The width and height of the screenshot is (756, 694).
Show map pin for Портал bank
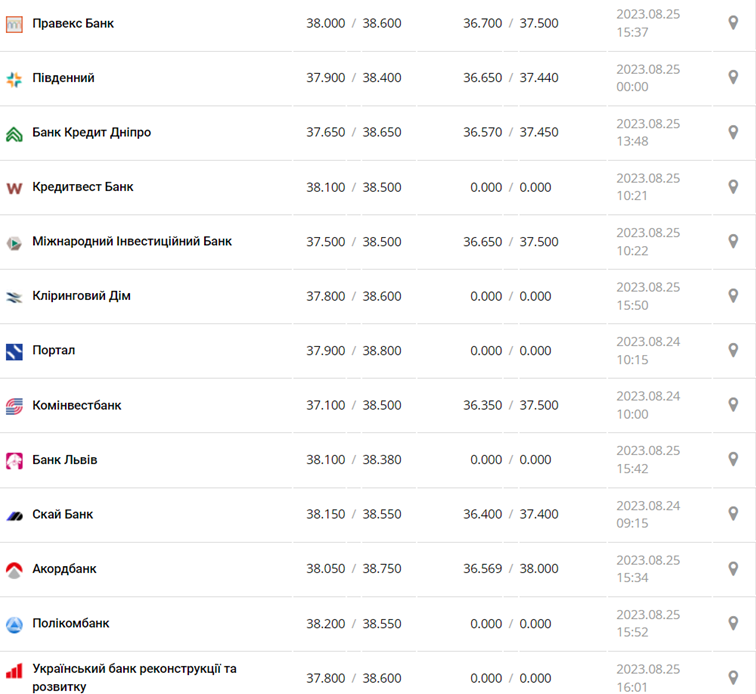[x=733, y=350]
